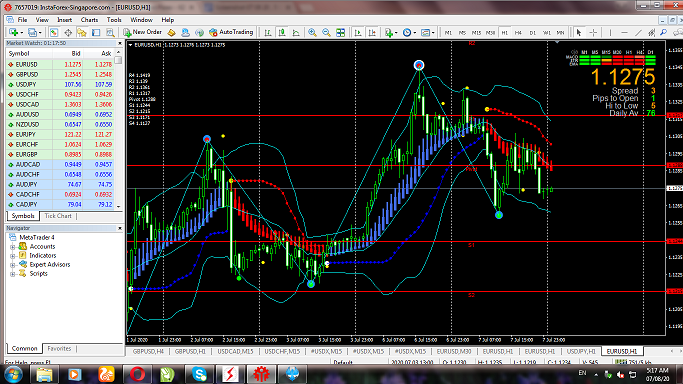The image size is (683, 384).
Task: Select USDJPY row in Market Watch
Action: (60, 84)
